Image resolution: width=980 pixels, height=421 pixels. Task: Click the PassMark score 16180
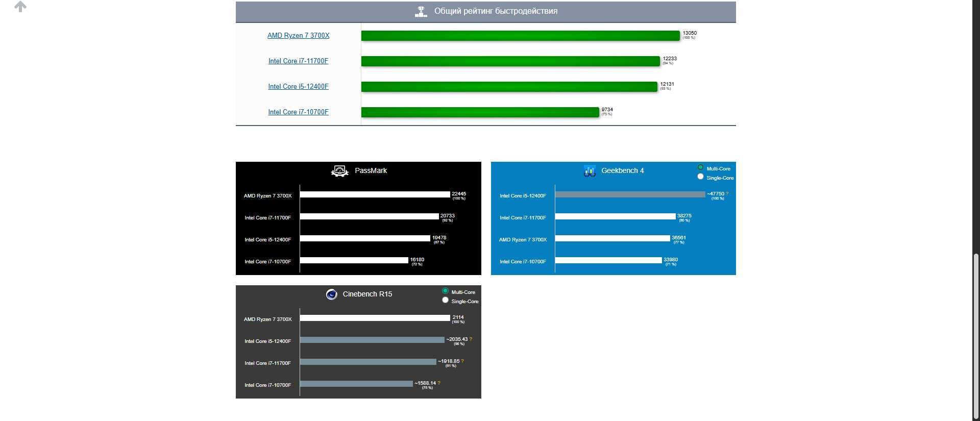click(x=417, y=260)
